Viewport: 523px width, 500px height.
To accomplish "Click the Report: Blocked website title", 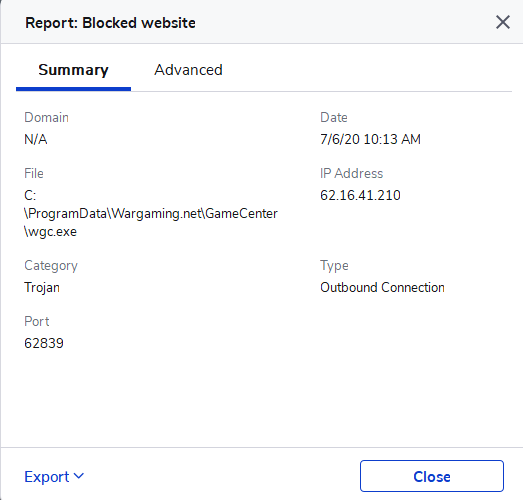I will point(110,23).
